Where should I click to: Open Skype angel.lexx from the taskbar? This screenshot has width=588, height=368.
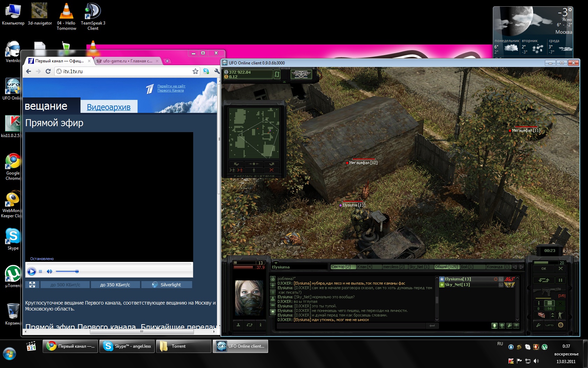pos(127,346)
